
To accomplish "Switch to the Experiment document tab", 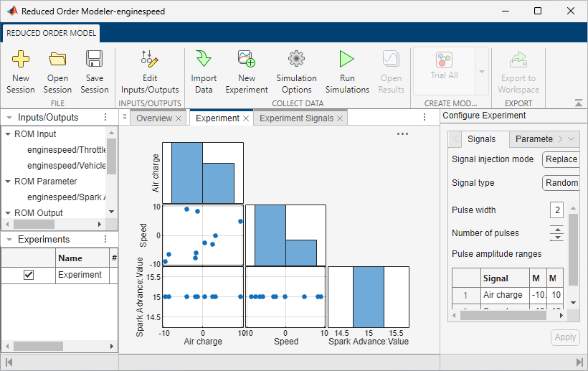I will [x=217, y=118].
